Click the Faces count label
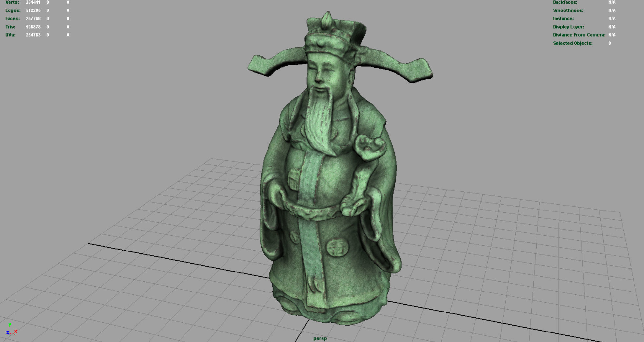 (x=12, y=19)
